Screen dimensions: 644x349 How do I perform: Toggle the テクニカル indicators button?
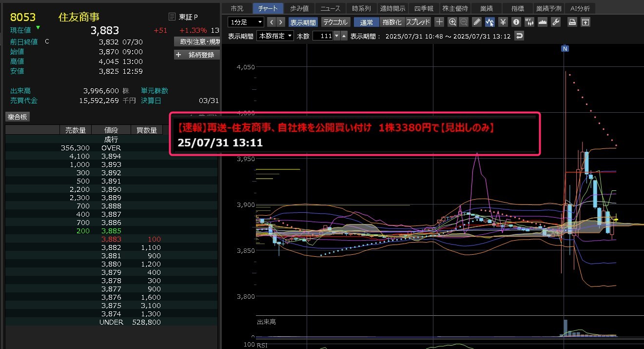pyautogui.click(x=335, y=22)
